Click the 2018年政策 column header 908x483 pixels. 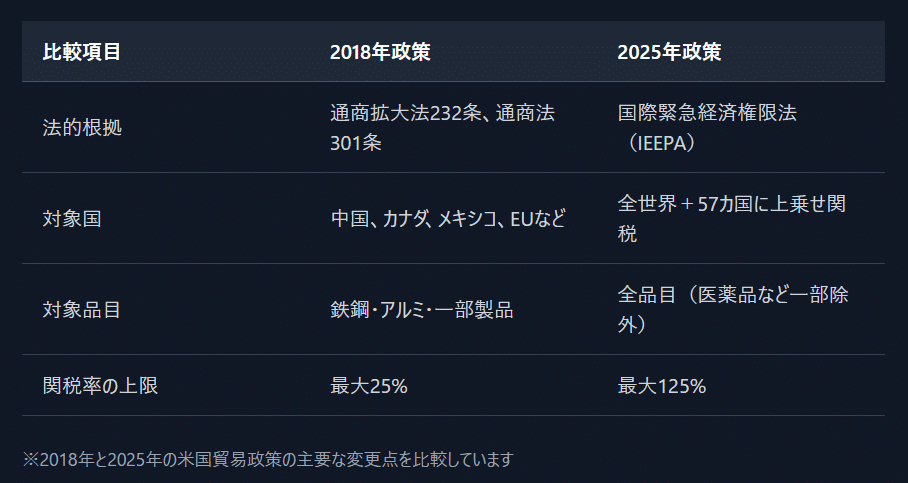point(380,52)
